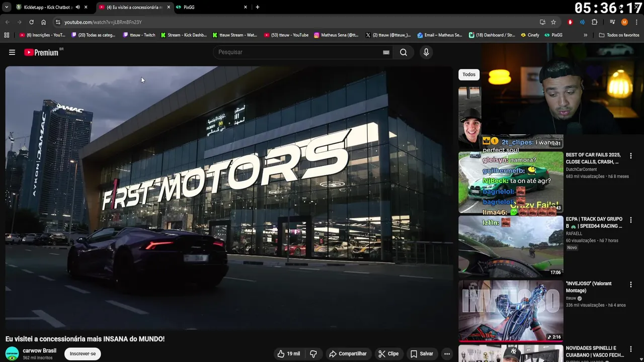Open options for INVEJOSO video

pos(631,285)
